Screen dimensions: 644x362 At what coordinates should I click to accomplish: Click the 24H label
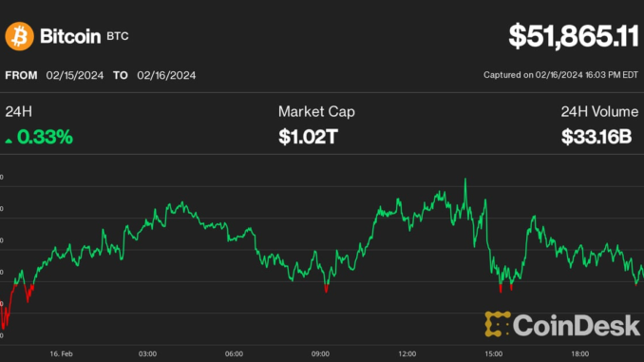coord(18,112)
